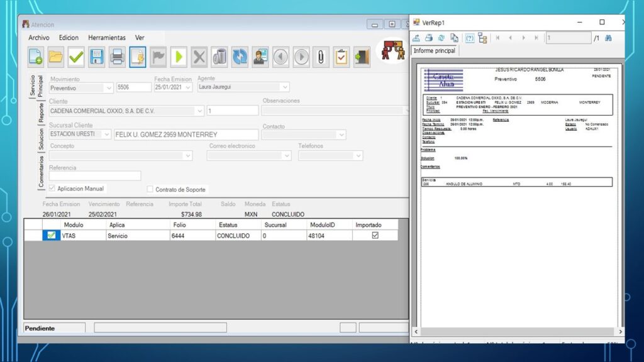Open the Movimiento Preventivo dropdown

coord(109,87)
